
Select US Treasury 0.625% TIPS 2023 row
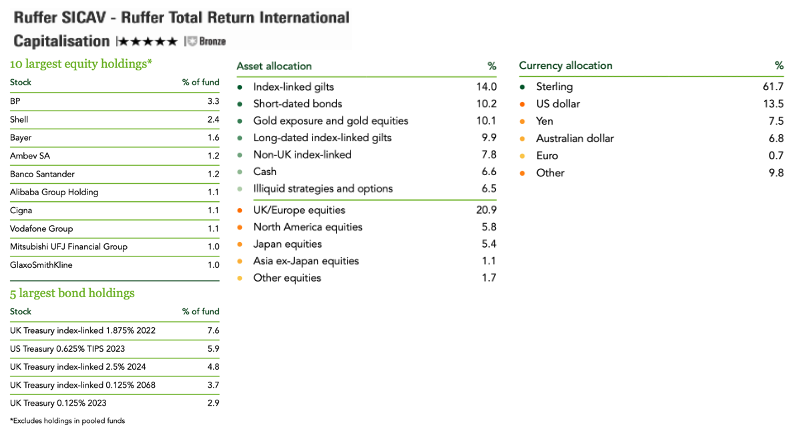[114, 348]
